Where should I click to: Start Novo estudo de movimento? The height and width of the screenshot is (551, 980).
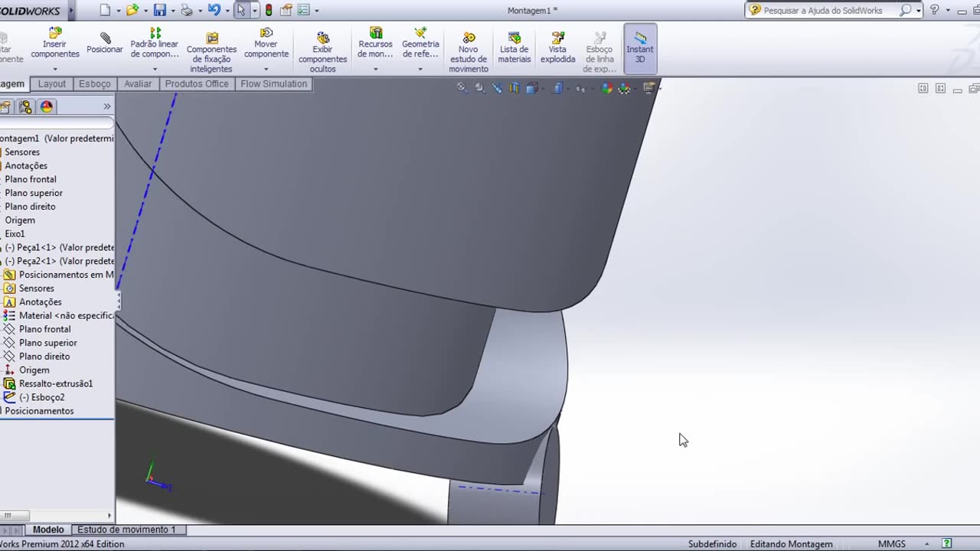(469, 52)
